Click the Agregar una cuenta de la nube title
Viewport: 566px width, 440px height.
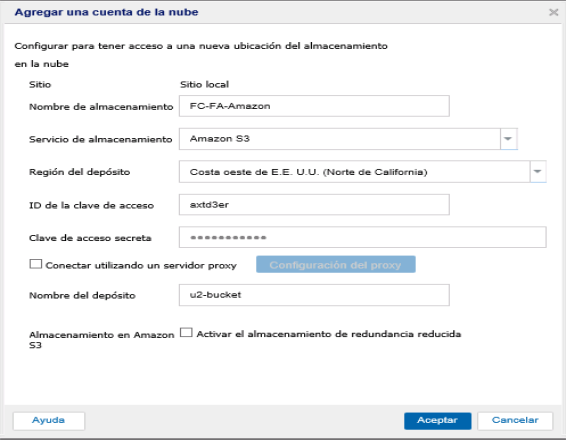tap(106, 12)
